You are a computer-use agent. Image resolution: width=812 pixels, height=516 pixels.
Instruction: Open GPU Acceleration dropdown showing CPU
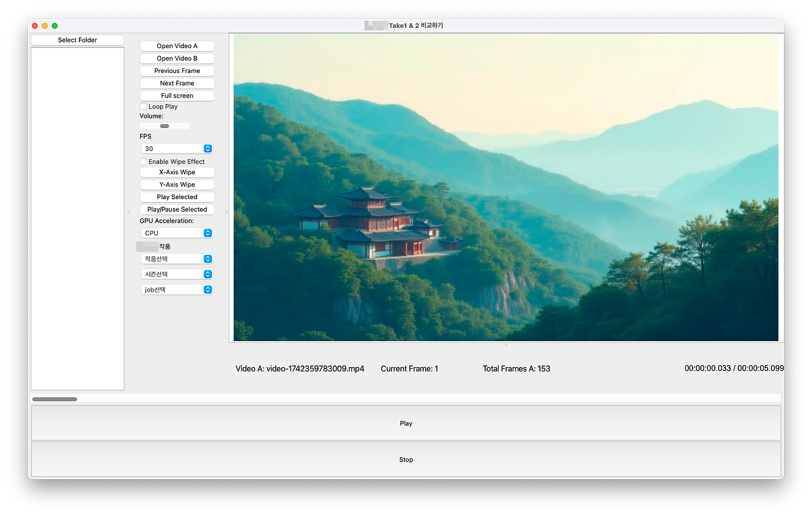pos(177,233)
